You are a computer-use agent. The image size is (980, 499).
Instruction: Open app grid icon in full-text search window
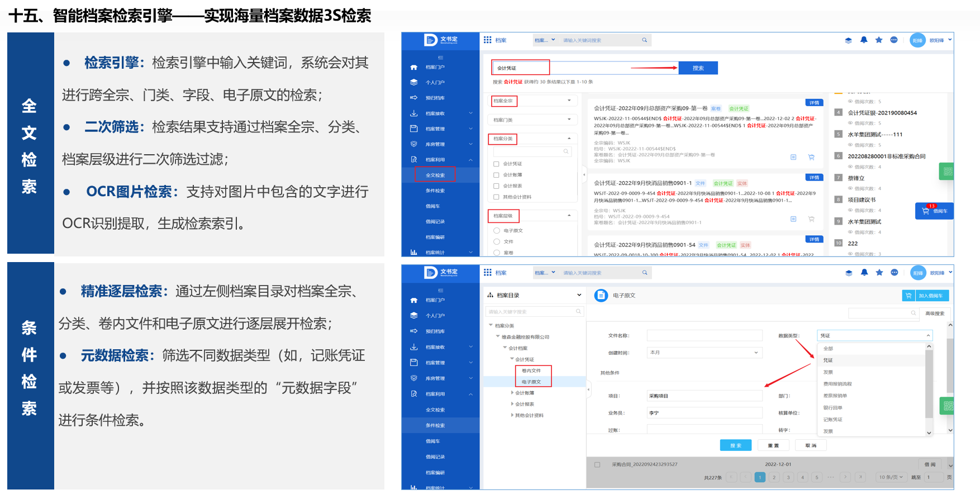click(487, 40)
